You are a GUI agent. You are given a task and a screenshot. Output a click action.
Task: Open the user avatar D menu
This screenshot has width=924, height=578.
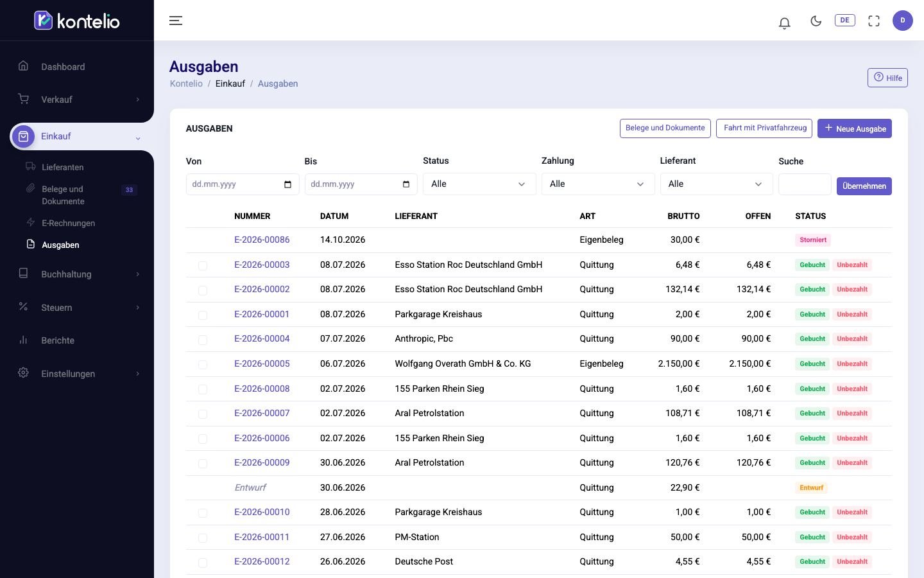(903, 21)
